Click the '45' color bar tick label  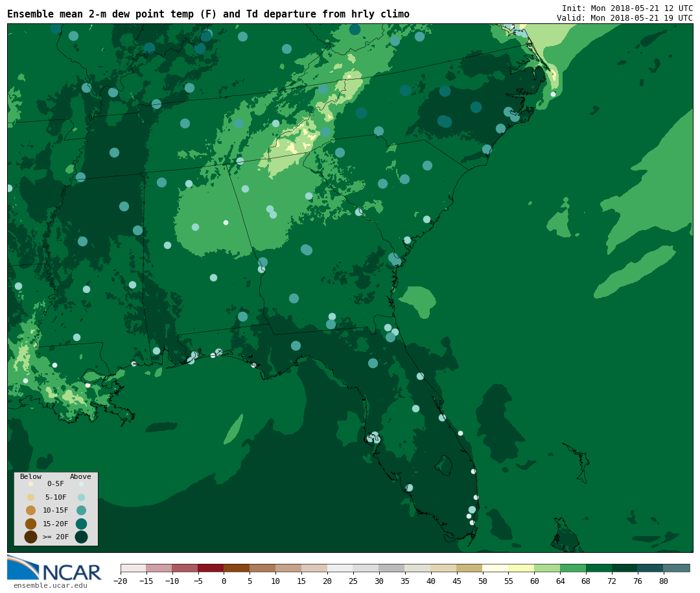coord(457,581)
